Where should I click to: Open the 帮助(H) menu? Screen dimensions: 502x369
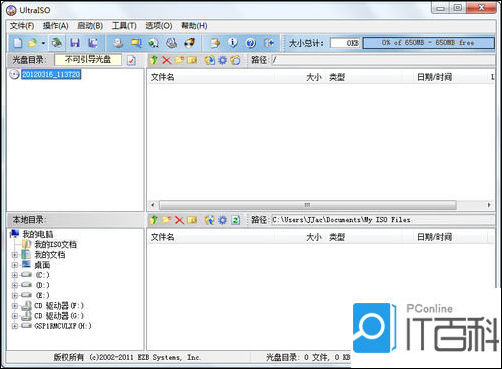(x=194, y=26)
